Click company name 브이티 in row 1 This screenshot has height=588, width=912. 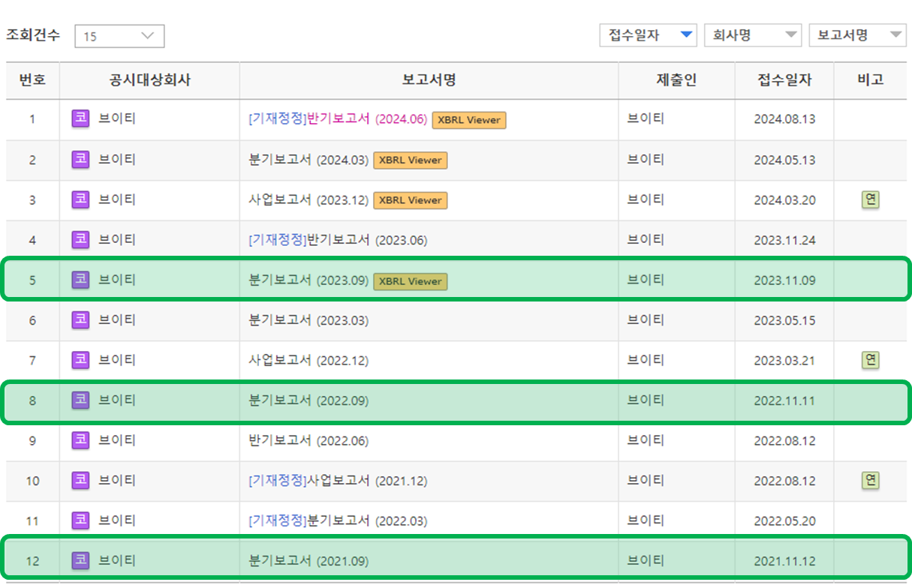(117, 118)
